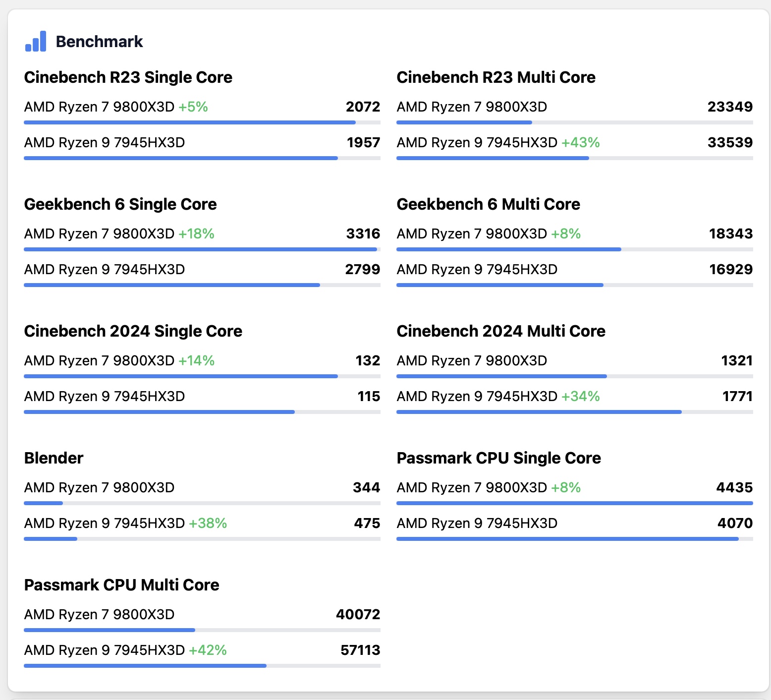Click the Blender benchmark heading
Image resolution: width=771 pixels, height=700 pixels.
click(54, 458)
